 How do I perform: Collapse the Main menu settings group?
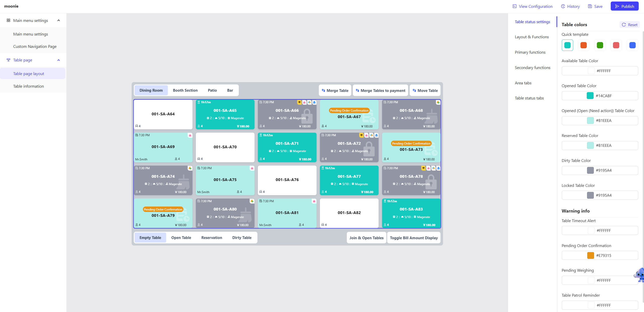(x=58, y=20)
